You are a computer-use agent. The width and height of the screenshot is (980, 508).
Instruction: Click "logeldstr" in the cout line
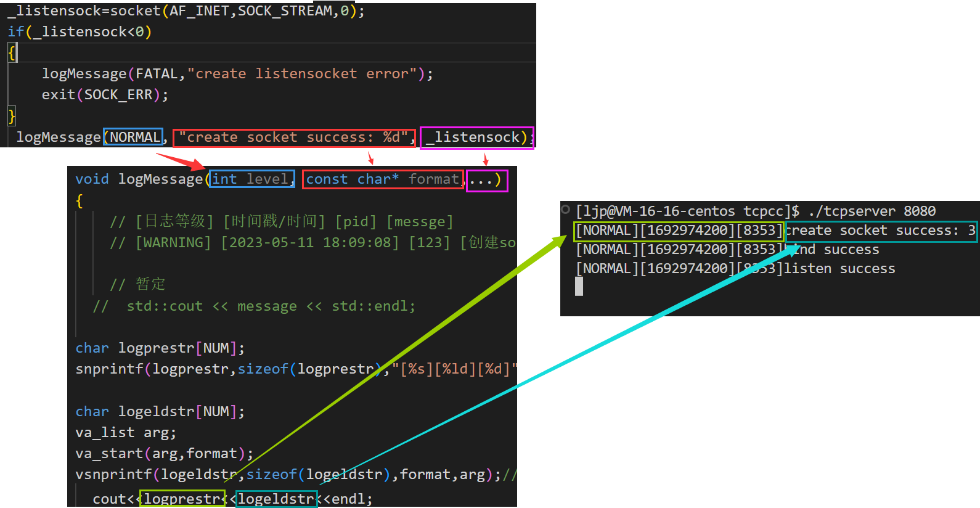tap(277, 499)
